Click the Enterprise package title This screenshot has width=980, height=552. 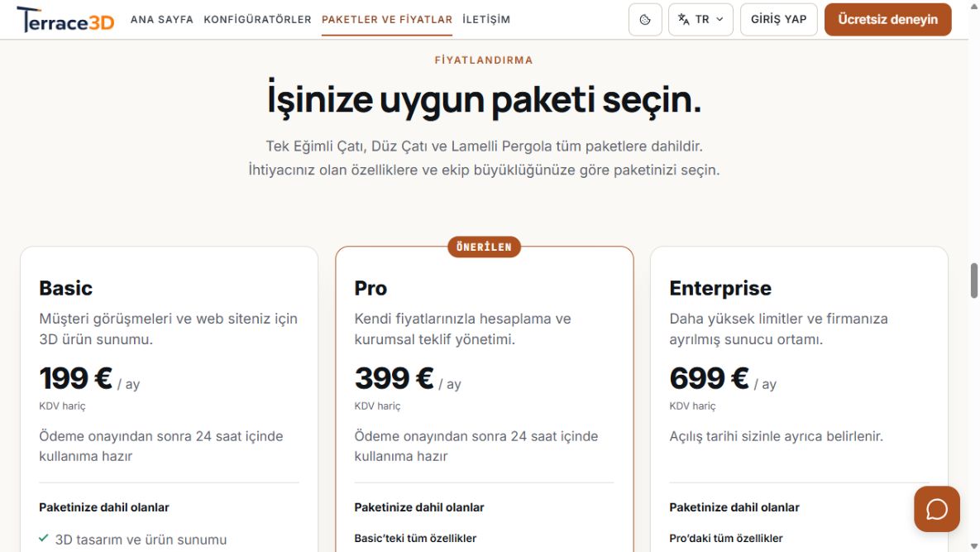coord(720,288)
